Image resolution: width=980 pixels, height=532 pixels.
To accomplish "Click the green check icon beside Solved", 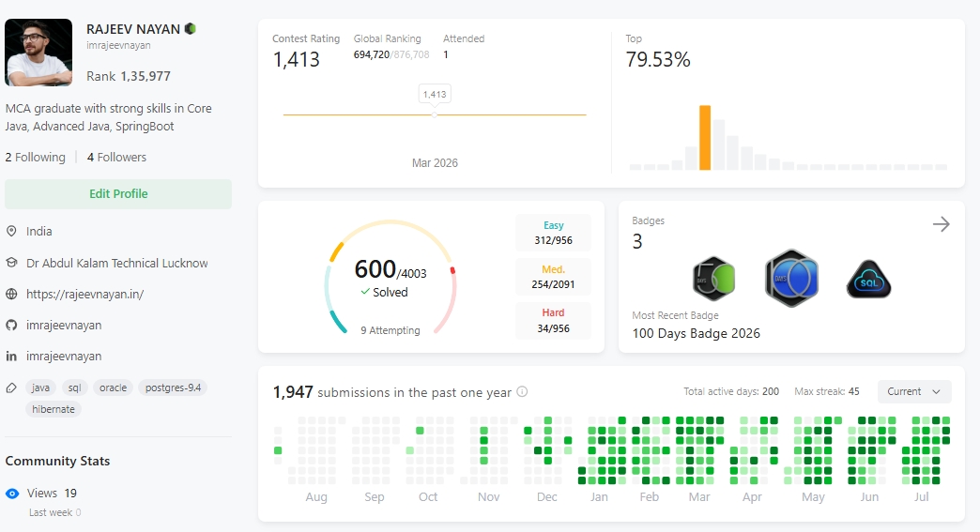I will pos(365,292).
